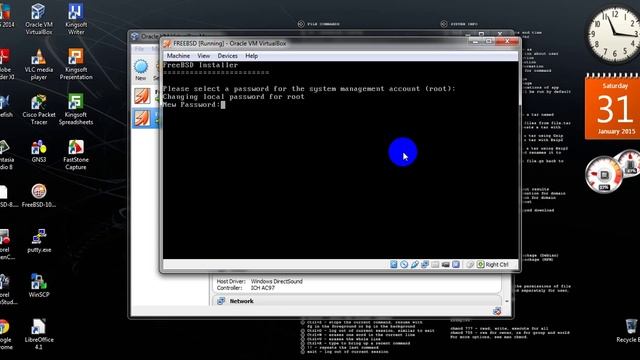Open WinSCP desktop shortcut
640x360 pixels.
click(39, 285)
